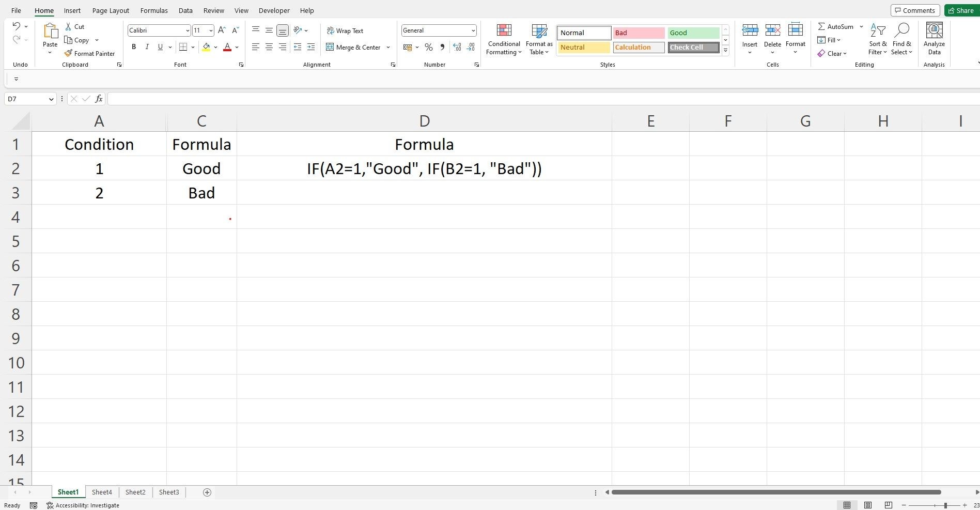Click into the formula bar input
The width and height of the screenshot is (980, 510).
[x=543, y=99]
